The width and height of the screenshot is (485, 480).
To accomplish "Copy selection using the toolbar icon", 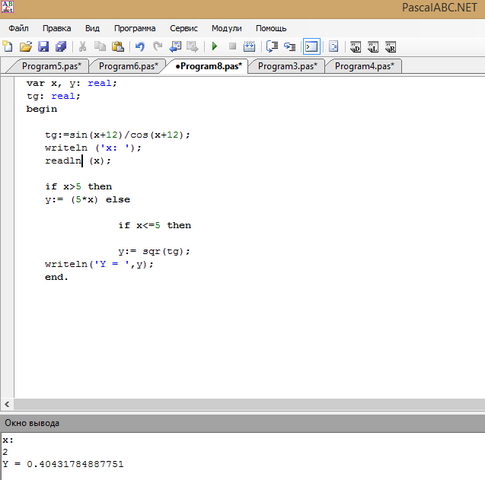I will coord(100,47).
